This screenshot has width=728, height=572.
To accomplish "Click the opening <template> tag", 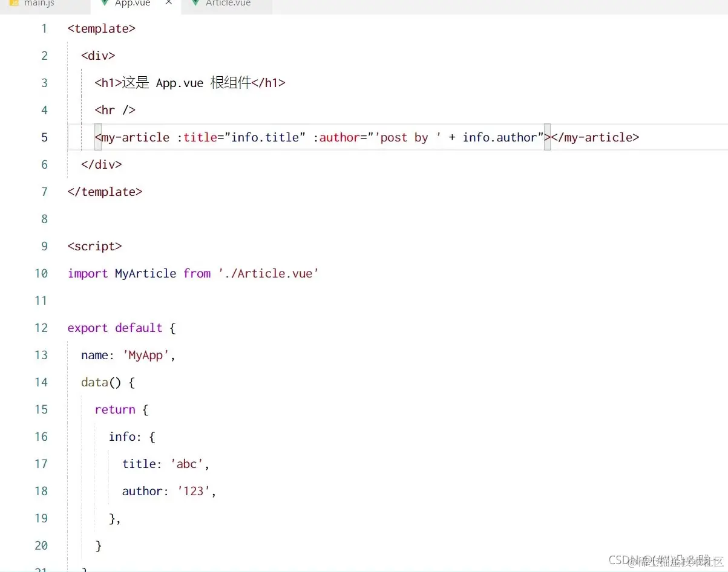I will click(102, 29).
